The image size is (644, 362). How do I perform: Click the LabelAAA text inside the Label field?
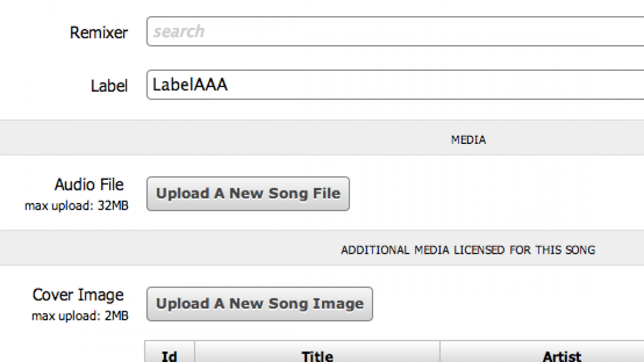[x=190, y=84]
